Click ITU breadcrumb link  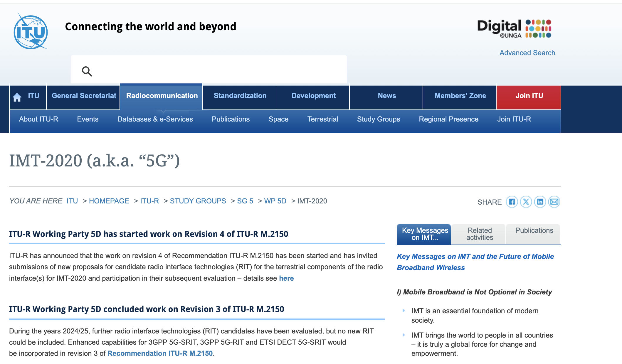click(72, 201)
